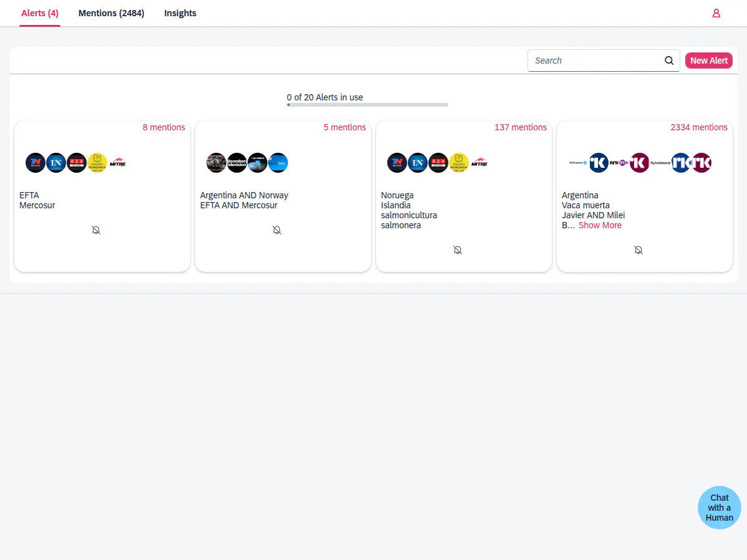Click blue channel logo in Argentina AND Norway card
The height and width of the screenshot is (560, 747).
click(x=278, y=163)
